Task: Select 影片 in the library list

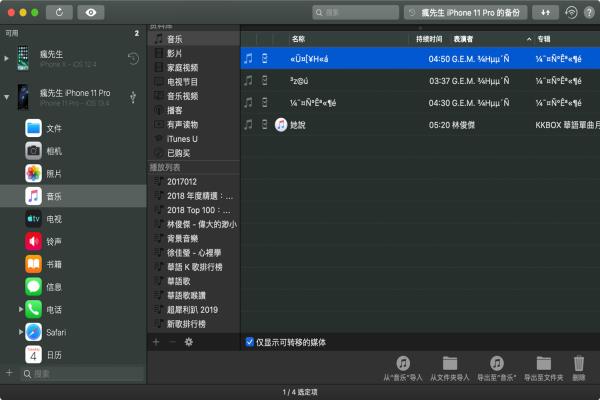Action: (x=194, y=53)
